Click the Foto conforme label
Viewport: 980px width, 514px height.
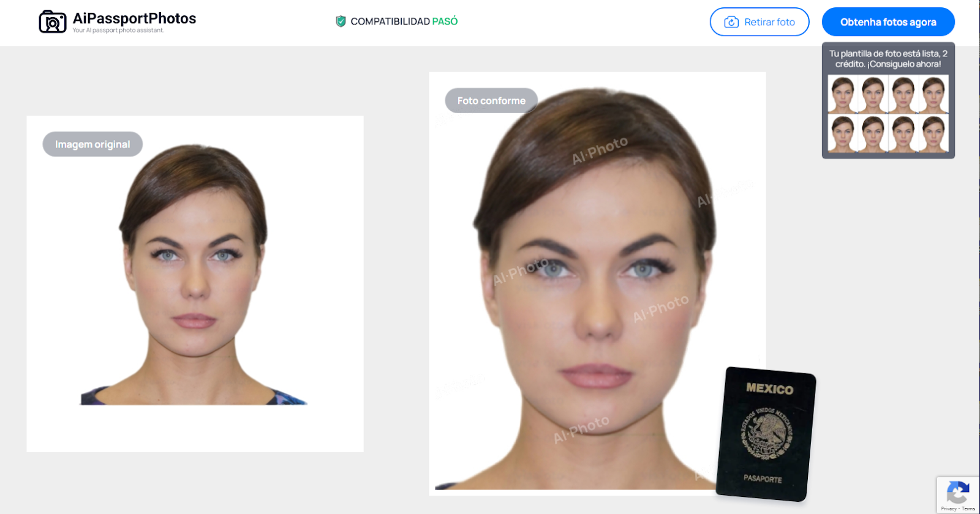tap(491, 101)
